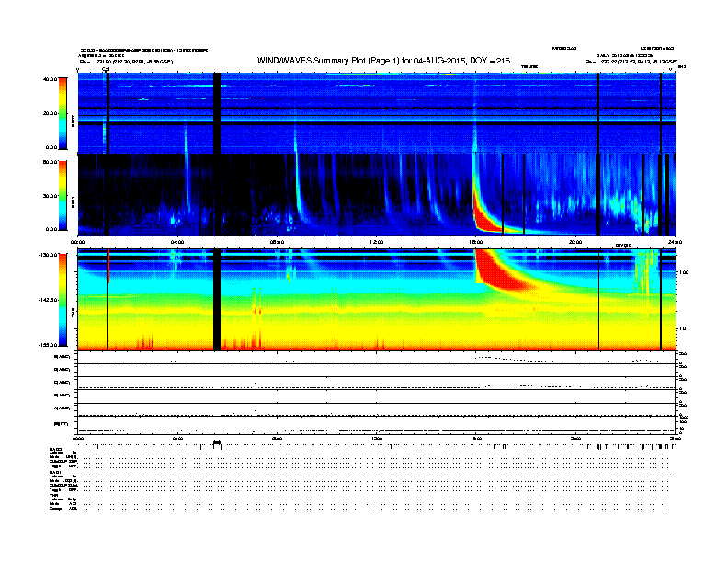This screenshot has width=728, height=563.
Task: Click the red vertical calibration line in TNR
Action: pyautogui.click(x=108, y=266)
